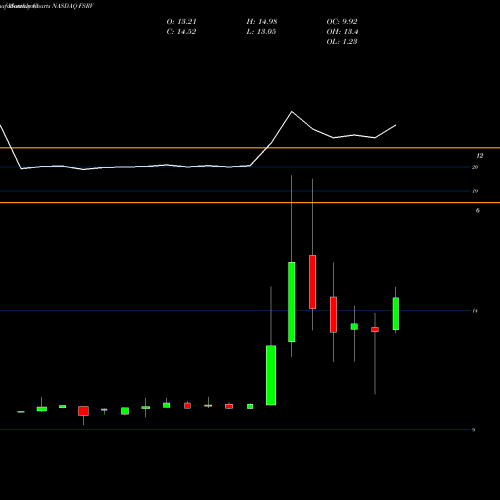Click the '14' price axis label
The width and height of the screenshot is (500, 500).
[475, 311]
